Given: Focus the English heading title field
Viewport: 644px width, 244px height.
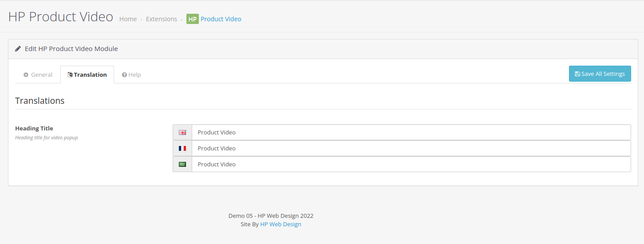Looking at the screenshot, I should 411,132.
